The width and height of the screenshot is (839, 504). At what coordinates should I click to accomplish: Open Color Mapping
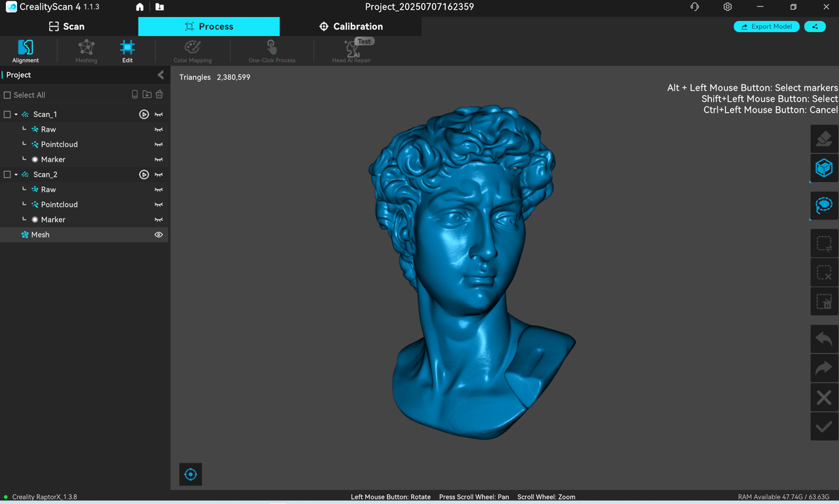192,51
